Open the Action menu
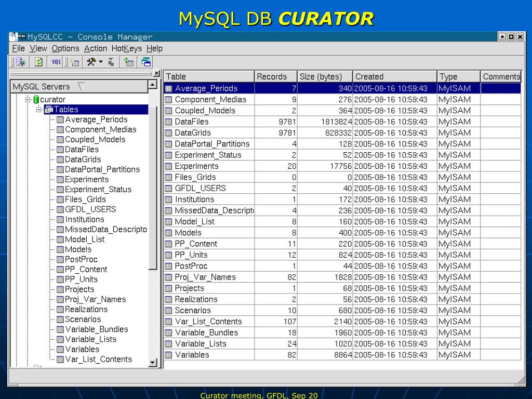Screen dimensions: 532x399 [x=96, y=48]
